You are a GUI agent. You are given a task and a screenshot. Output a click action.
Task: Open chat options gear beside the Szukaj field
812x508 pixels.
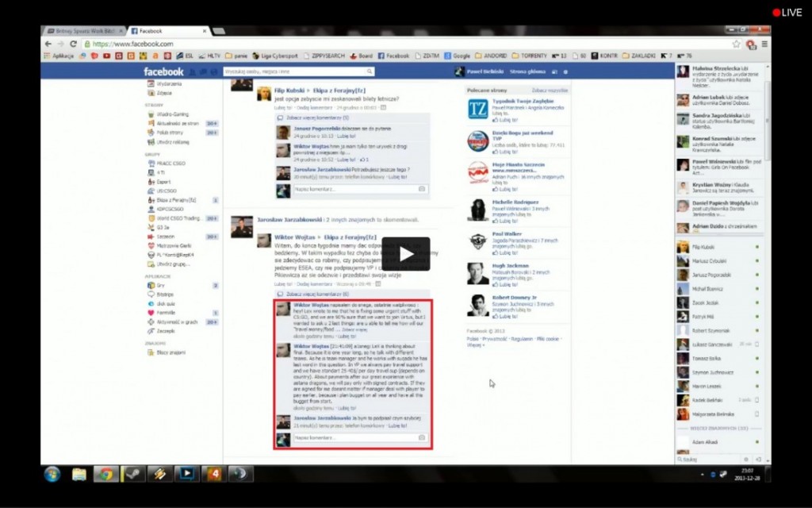click(746, 460)
